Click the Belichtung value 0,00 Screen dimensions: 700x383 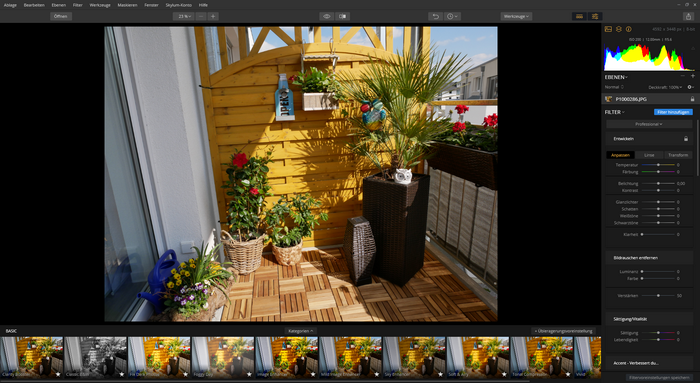tap(680, 183)
